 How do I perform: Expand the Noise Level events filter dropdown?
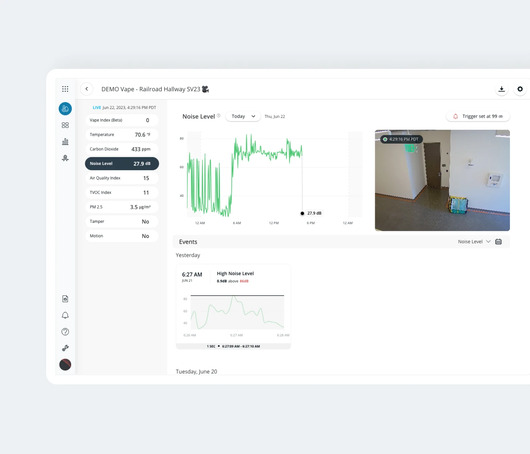point(474,241)
